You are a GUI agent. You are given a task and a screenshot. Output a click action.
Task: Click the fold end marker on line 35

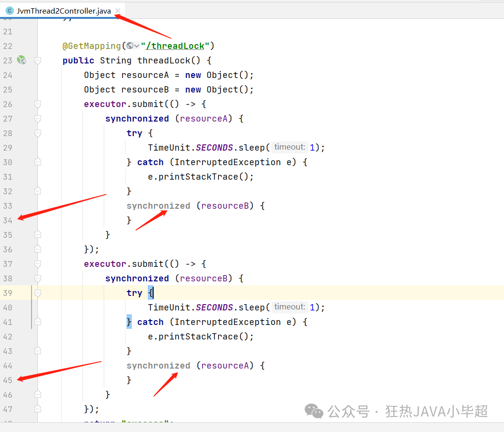pyautogui.click(x=38, y=234)
